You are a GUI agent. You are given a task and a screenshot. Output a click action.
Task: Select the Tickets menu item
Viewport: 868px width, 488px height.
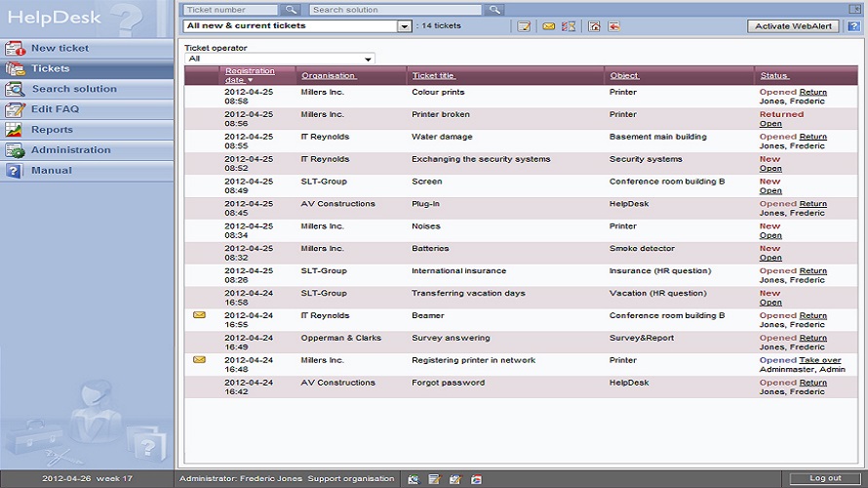(87, 68)
